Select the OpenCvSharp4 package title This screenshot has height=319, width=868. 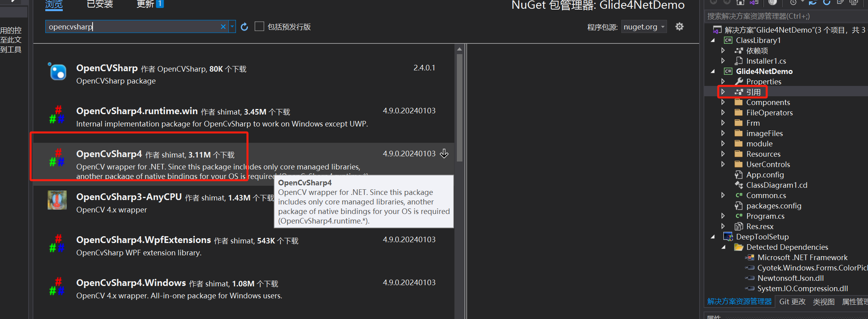[109, 154]
